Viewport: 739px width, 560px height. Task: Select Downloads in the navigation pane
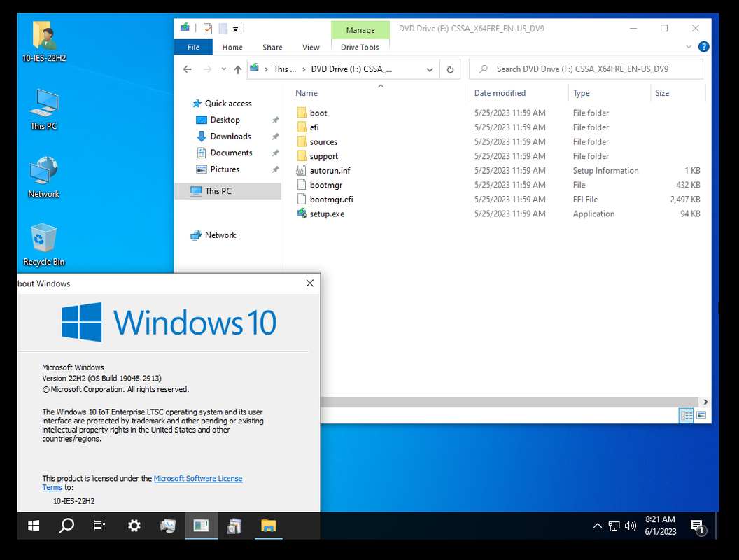(224, 136)
